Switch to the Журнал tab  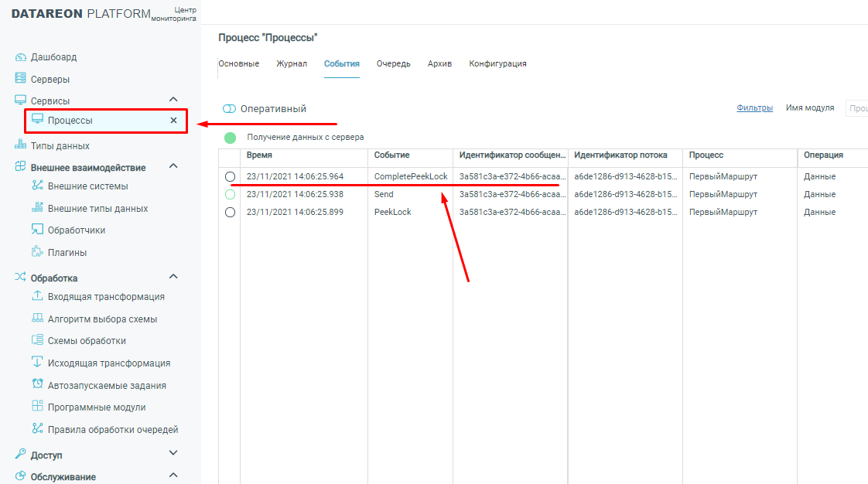292,64
